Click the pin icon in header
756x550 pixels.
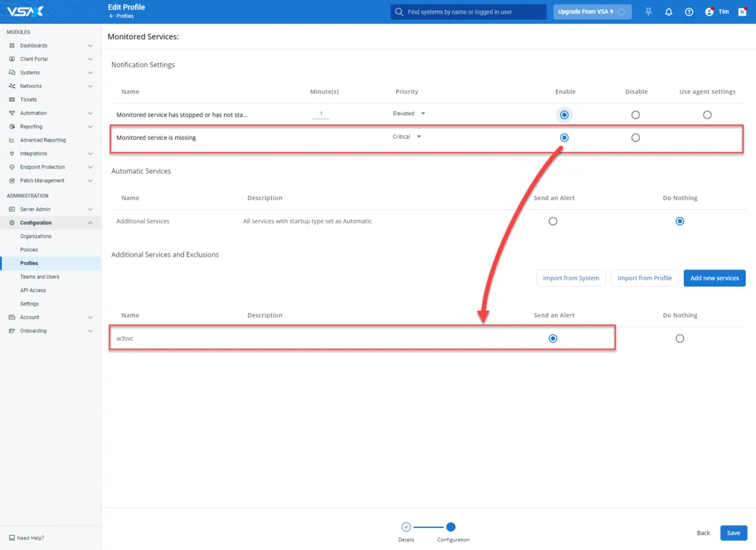click(x=648, y=12)
